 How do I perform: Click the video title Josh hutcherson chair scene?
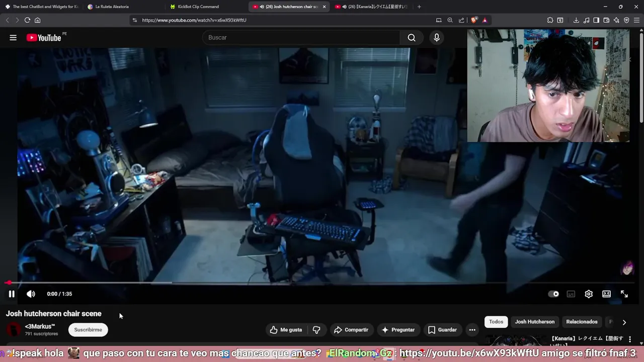[x=54, y=314]
